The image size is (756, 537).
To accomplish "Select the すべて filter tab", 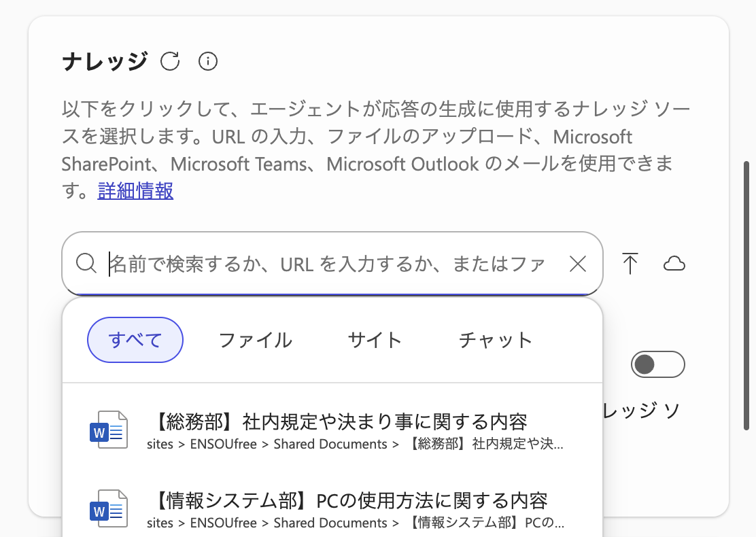I will tap(135, 340).
